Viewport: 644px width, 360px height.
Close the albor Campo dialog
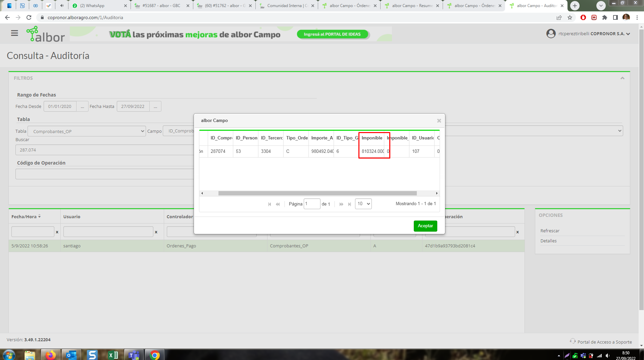click(439, 121)
